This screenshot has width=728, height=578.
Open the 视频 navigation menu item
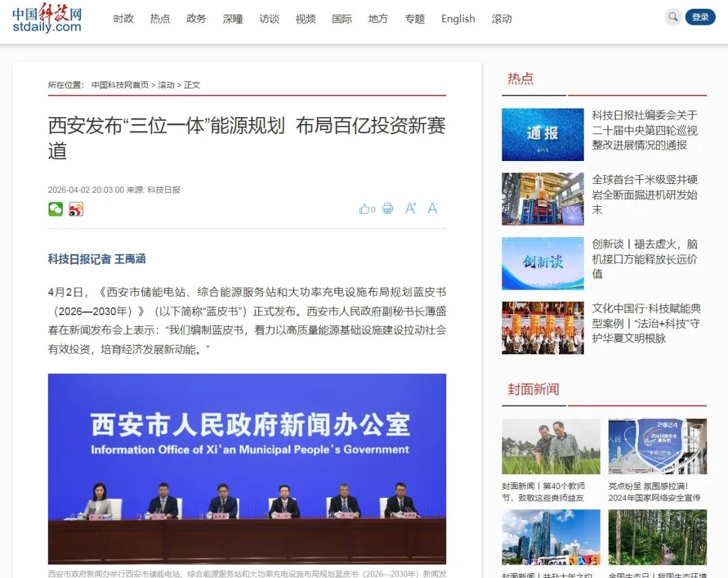coord(305,19)
